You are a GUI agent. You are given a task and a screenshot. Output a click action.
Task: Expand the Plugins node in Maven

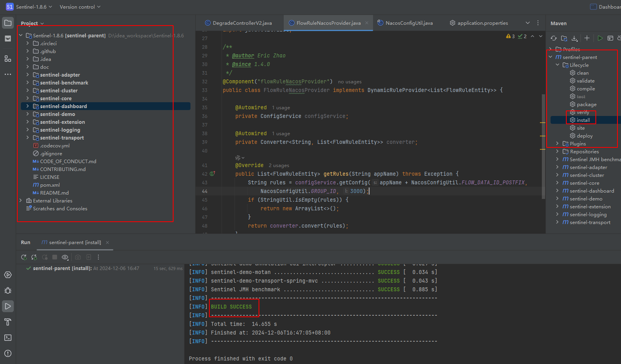(x=558, y=143)
